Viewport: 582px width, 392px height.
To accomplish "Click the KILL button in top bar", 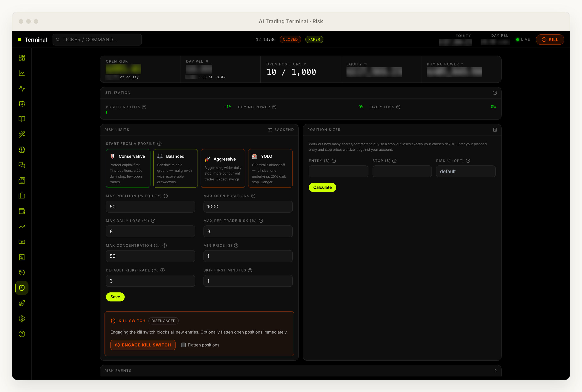I will (x=550, y=39).
